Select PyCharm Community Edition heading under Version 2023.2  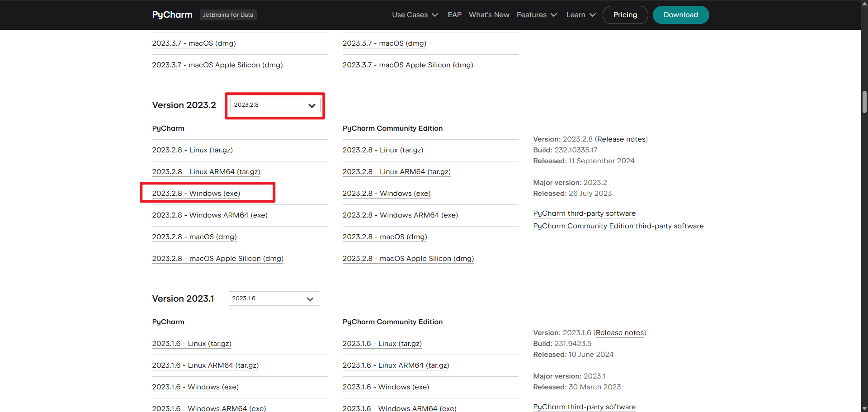click(x=392, y=128)
